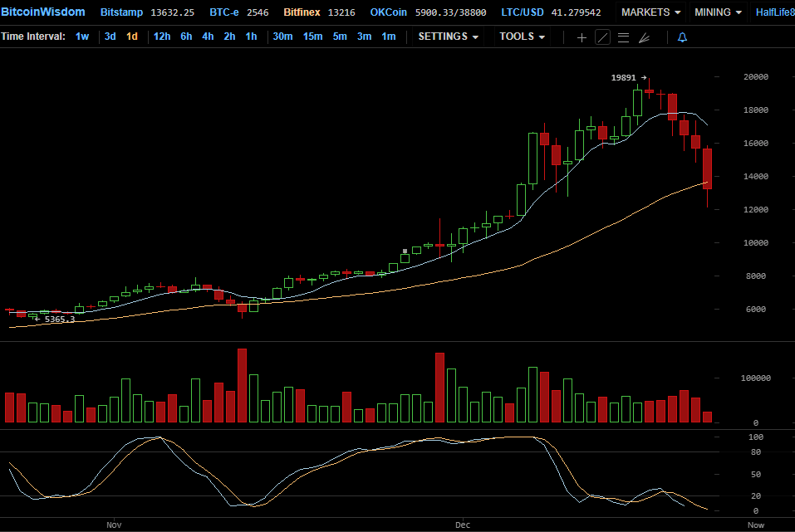Switch to the 1d time interval
The height and width of the screenshot is (532, 795).
point(132,37)
